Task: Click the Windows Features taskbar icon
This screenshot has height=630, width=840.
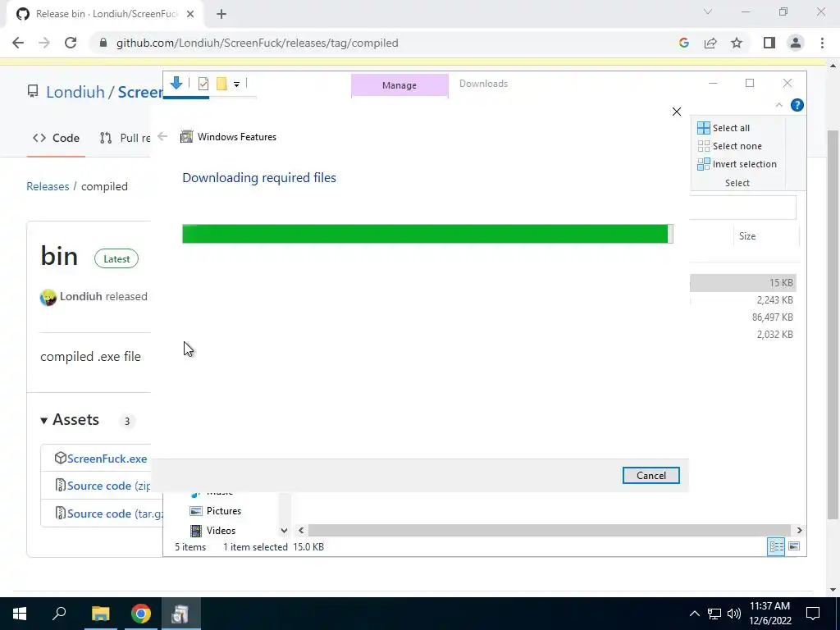Action: click(x=180, y=614)
